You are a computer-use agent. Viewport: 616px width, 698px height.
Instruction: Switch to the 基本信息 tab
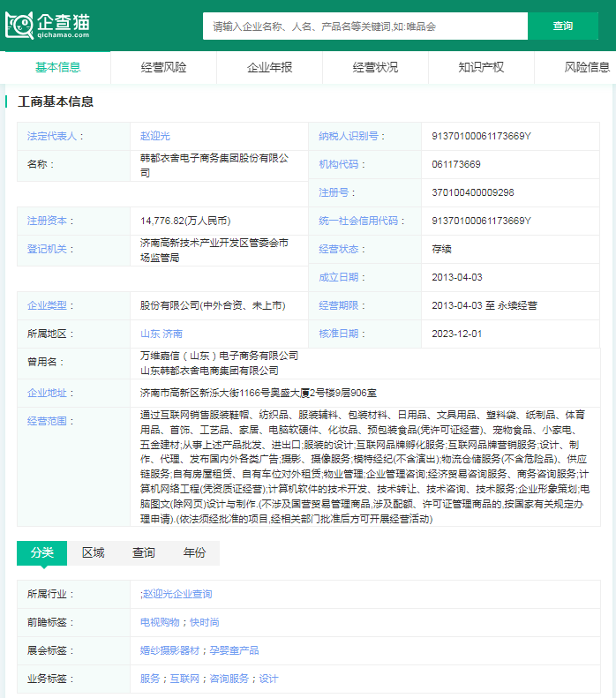(x=58, y=67)
